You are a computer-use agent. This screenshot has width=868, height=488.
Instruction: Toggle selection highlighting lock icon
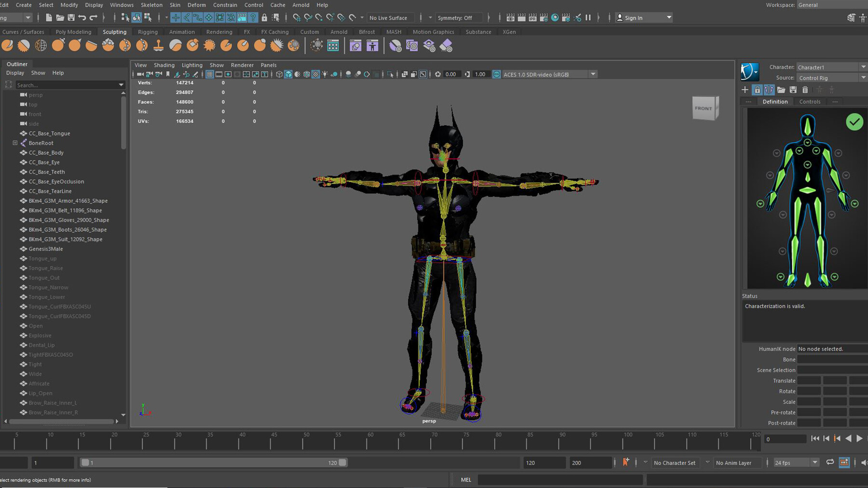tap(264, 18)
